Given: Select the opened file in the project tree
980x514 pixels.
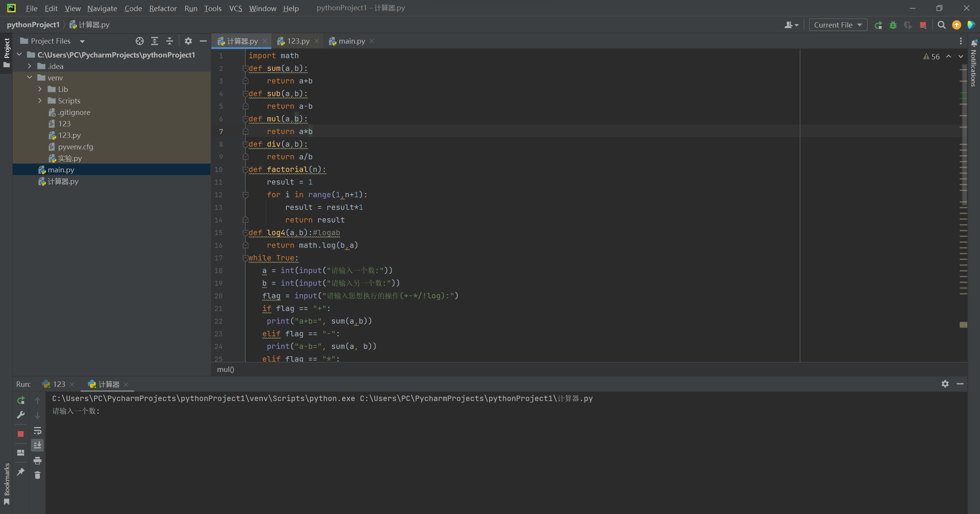Looking at the screenshot, I should [x=140, y=41].
